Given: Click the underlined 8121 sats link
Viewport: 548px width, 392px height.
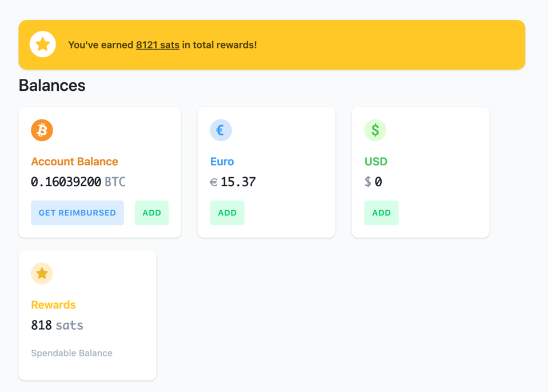Looking at the screenshot, I should coord(157,45).
